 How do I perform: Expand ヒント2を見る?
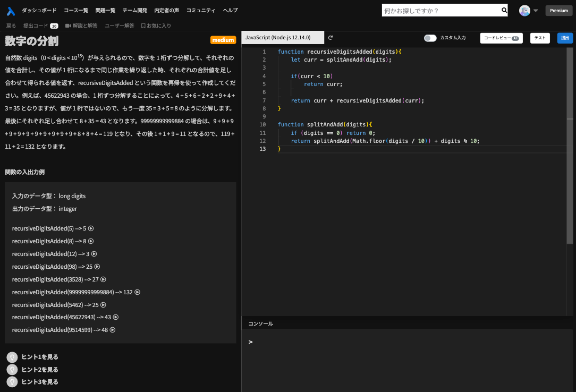39,370
